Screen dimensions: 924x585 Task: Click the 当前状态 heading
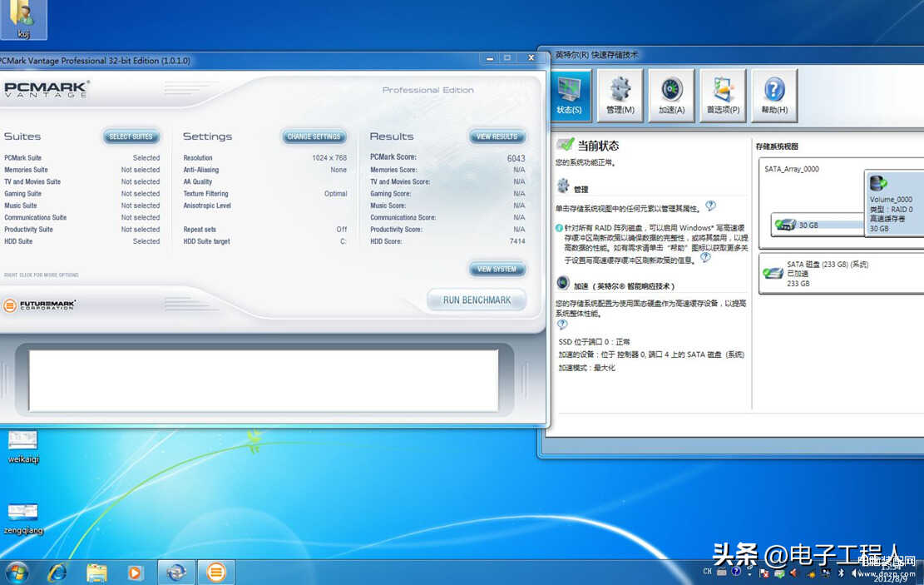point(598,146)
